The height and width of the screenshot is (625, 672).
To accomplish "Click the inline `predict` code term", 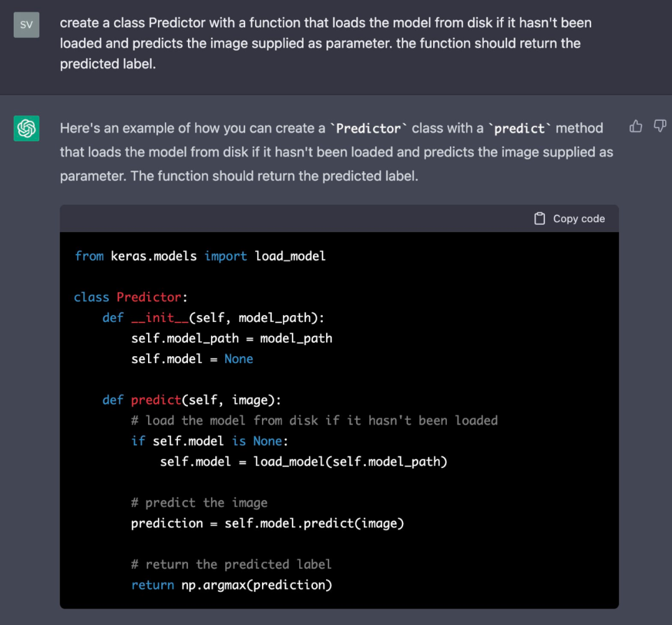I will coord(520,128).
